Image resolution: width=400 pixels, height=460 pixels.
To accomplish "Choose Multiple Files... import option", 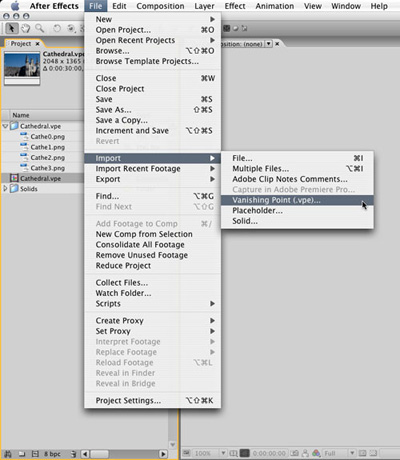I will click(297, 169).
